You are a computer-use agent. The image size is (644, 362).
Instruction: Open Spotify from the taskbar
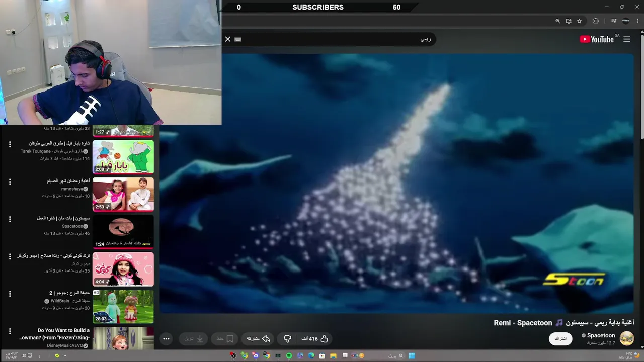tap(289, 356)
